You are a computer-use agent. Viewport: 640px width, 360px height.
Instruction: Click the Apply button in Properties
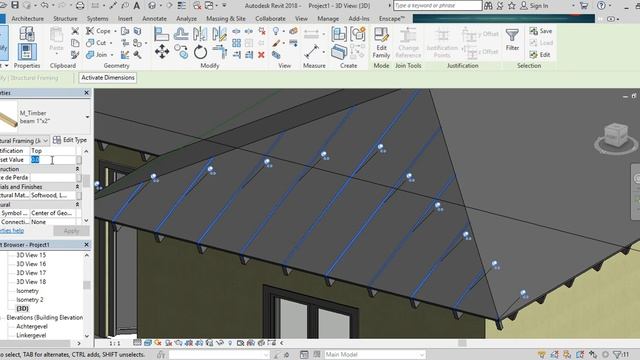(71, 231)
